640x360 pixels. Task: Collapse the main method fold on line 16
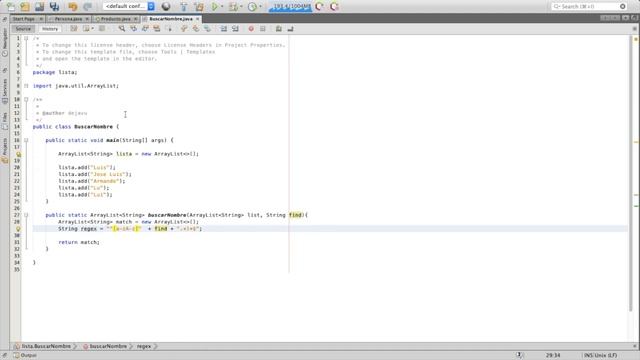26,140
